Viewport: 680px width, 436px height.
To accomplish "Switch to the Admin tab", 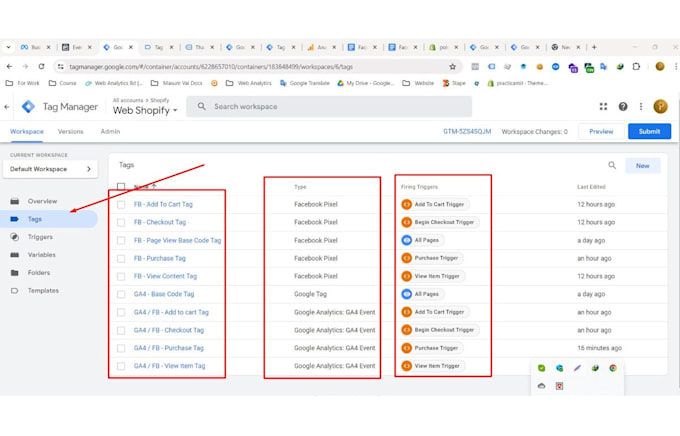I will pyautogui.click(x=110, y=131).
